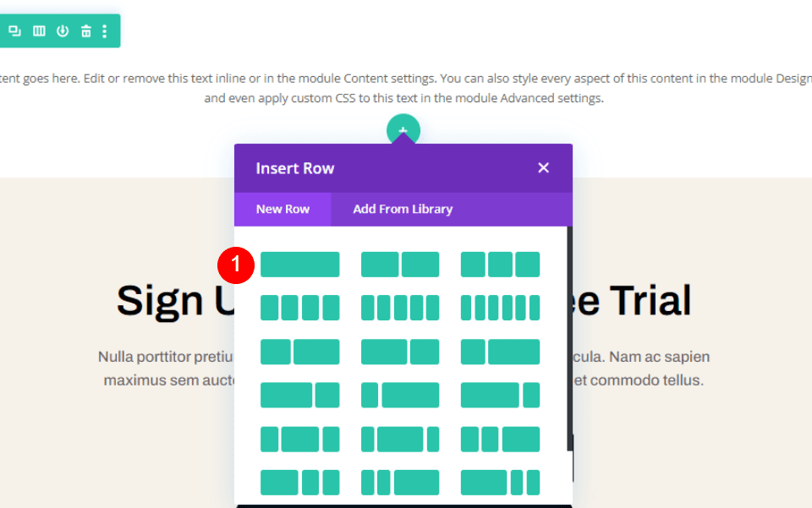Pick the three equal columns layout
This screenshot has height=508, width=812.
[x=500, y=265]
